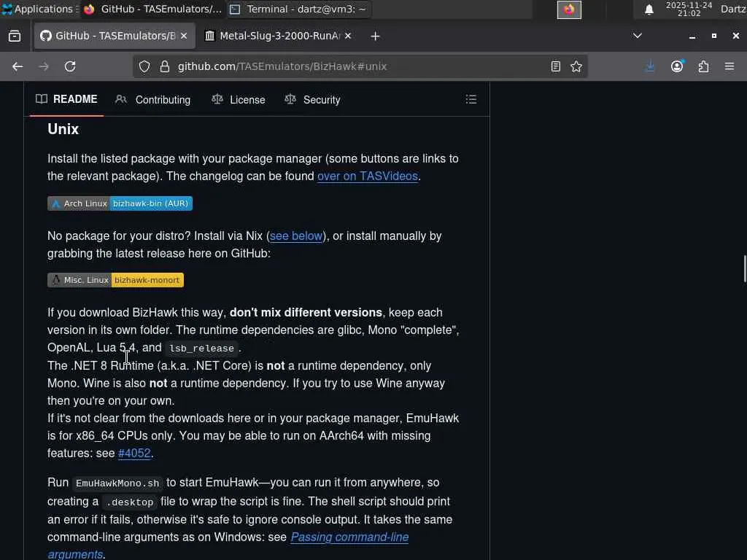
Task: Open issue link #4052
Action: pos(134,454)
